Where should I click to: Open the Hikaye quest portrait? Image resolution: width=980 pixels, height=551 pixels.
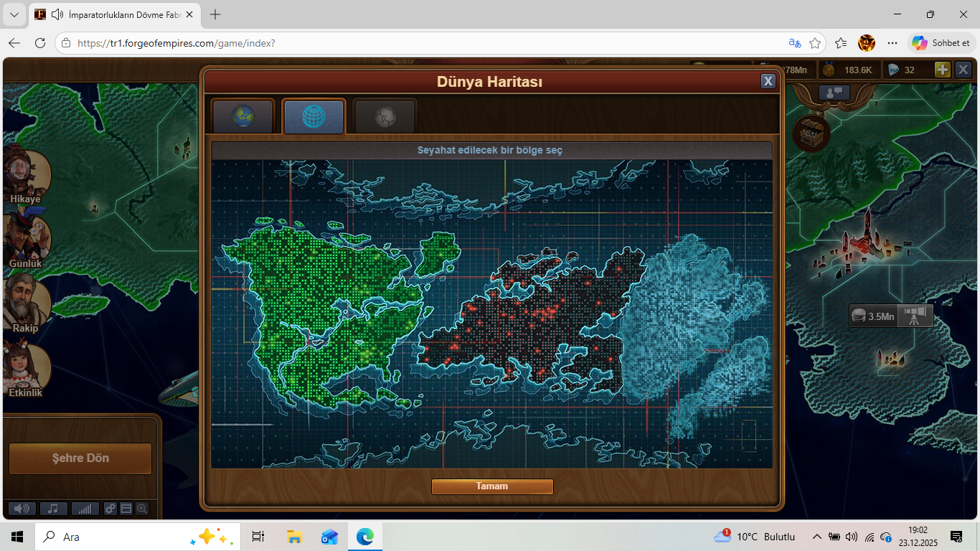tap(26, 174)
